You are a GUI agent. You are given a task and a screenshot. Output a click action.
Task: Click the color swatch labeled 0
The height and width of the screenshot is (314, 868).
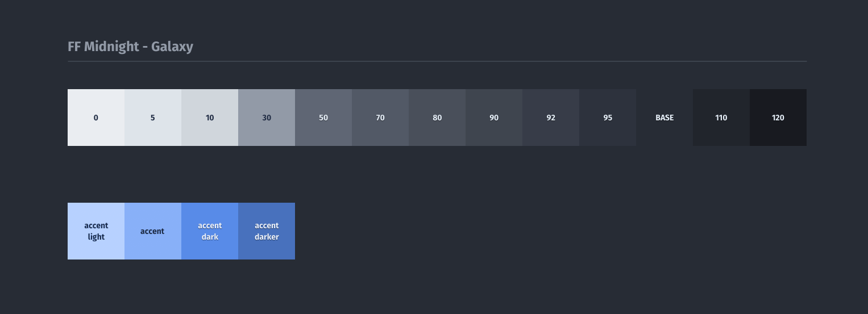click(96, 118)
